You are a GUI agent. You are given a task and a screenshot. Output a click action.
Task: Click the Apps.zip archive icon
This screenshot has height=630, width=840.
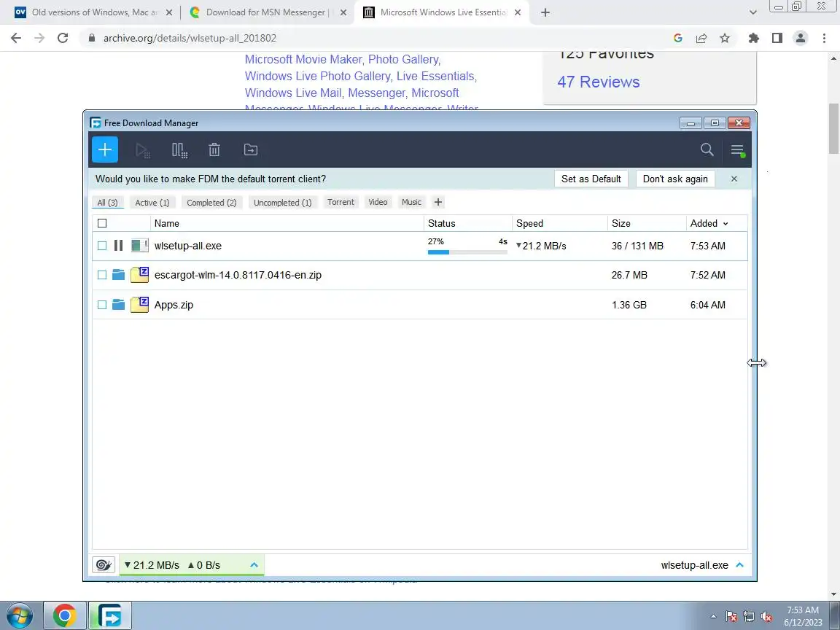[140, 304]
